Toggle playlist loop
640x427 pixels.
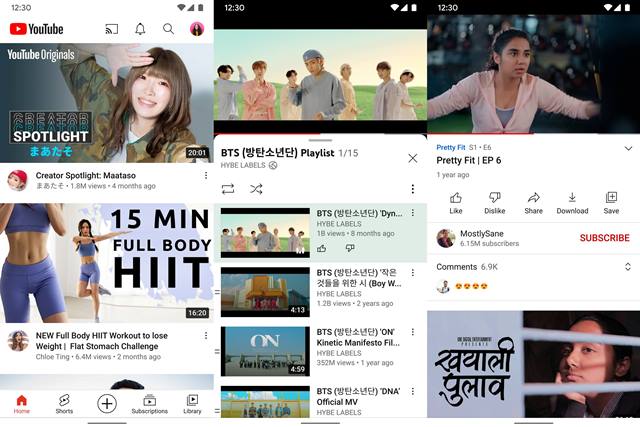click(228, 189)
